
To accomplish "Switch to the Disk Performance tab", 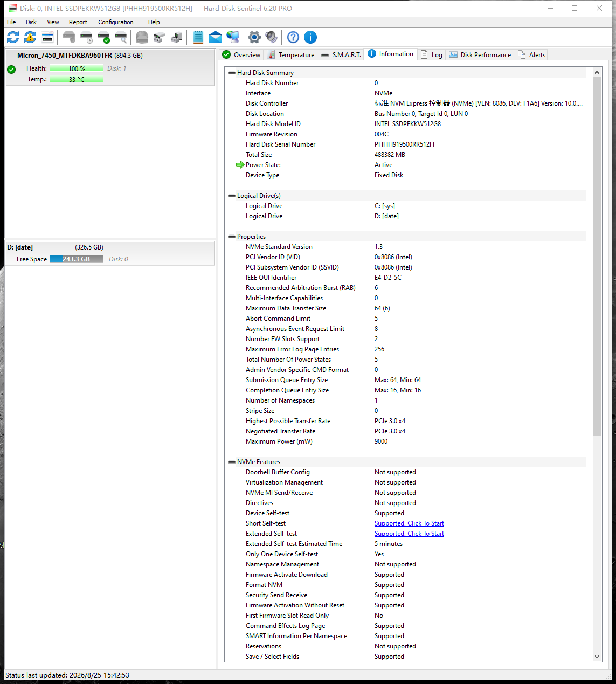I will (x=480, y=54).
